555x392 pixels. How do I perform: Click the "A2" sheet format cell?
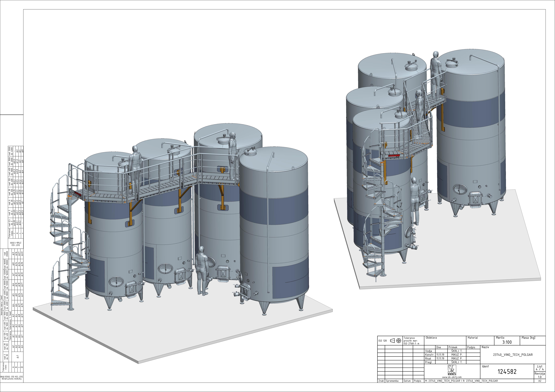pyautogui.click(x=540, y=381)
